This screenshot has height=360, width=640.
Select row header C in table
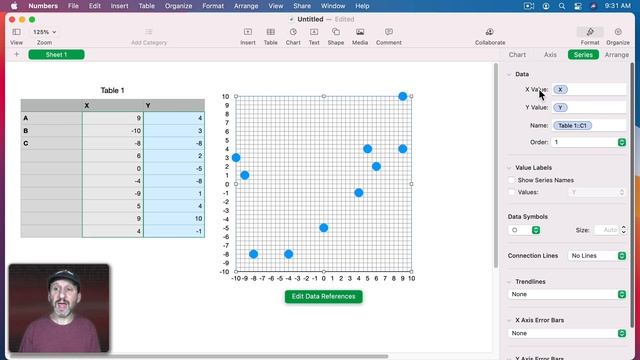51,143
